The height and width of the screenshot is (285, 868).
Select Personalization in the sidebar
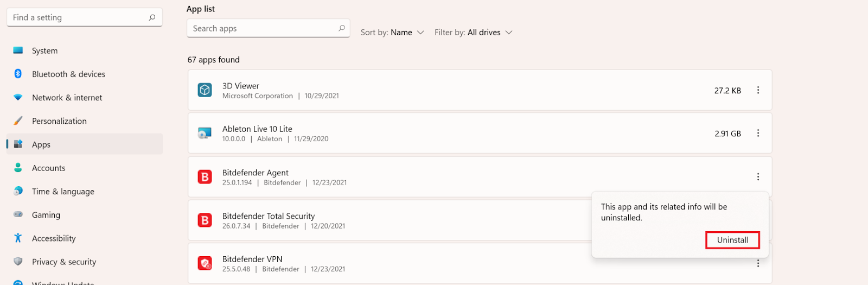[x=59, y=121]
